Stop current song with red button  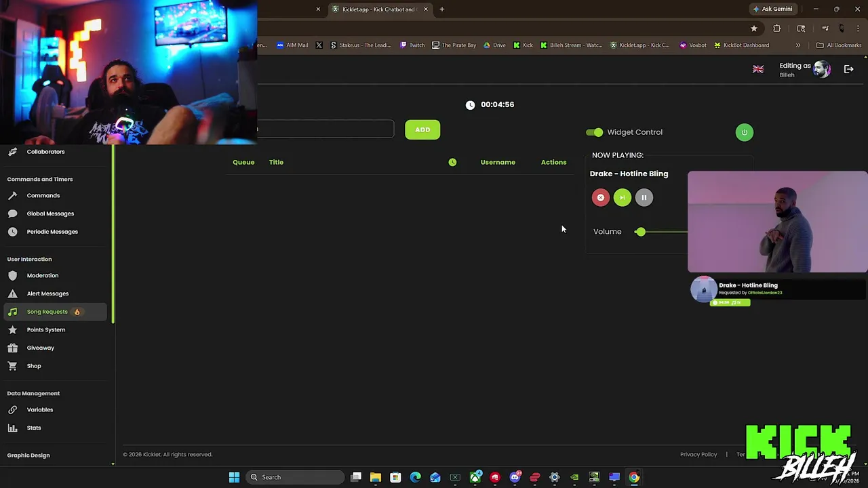(601, 197)
